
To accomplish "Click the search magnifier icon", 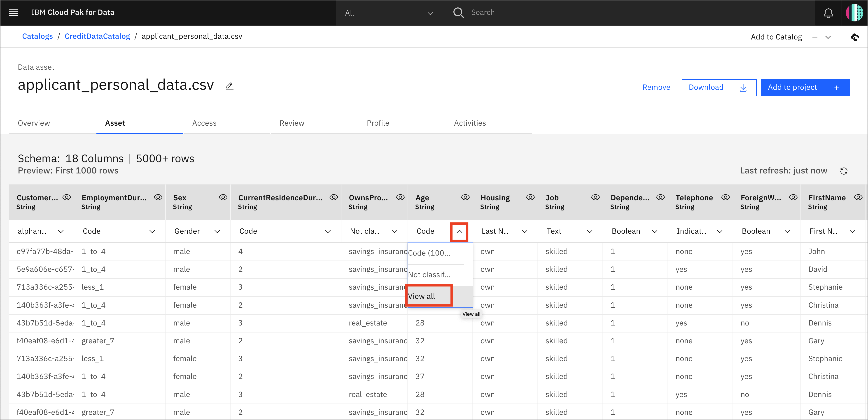I will (x=458, y=13).
